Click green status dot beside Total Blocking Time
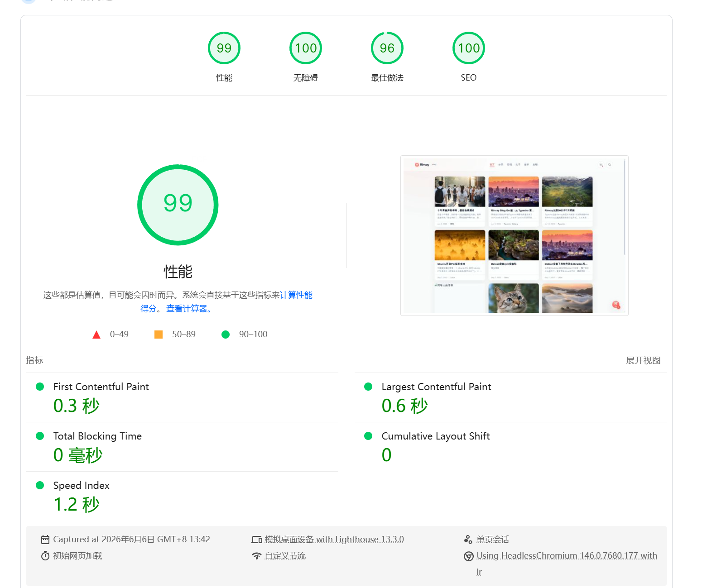The width and height of the screenshot is (707, 588). pos(40,436)
